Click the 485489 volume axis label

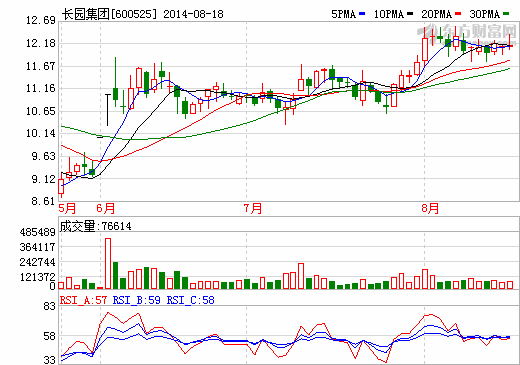[x=38, y=232]
